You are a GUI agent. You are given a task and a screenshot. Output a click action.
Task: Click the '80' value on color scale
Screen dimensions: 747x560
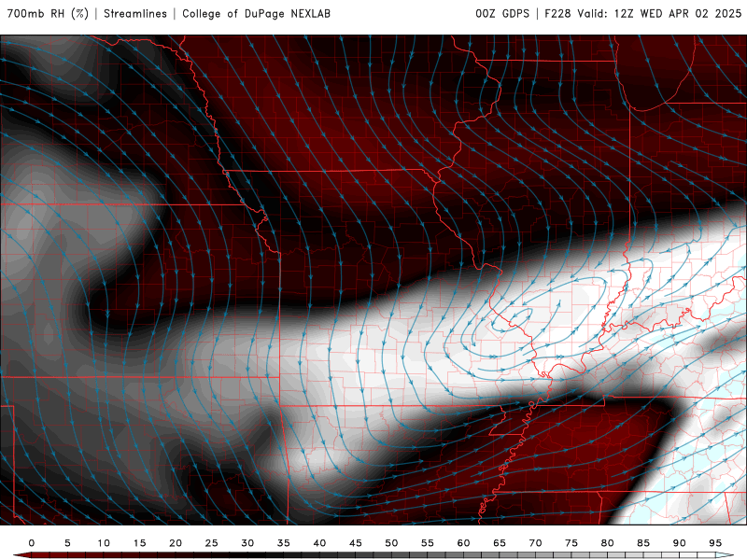tap(608, 543)
